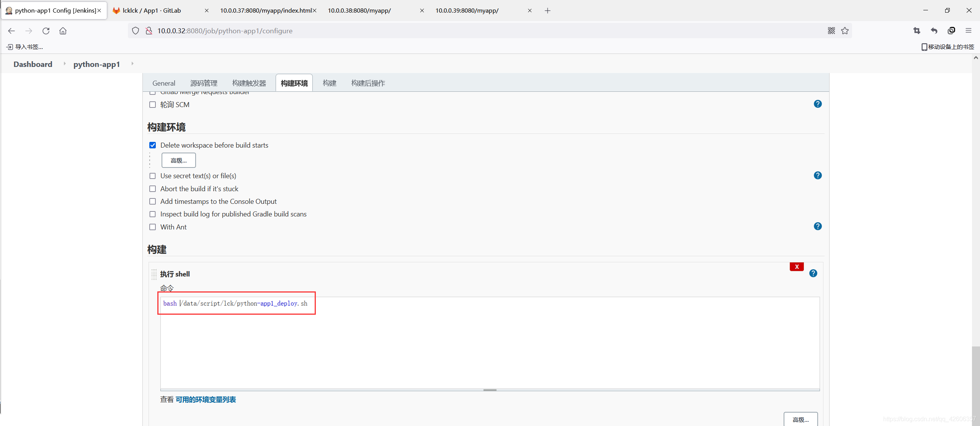980x426 pixels.
Task: Show help for 执行 shell step
Action: (813, 273)
